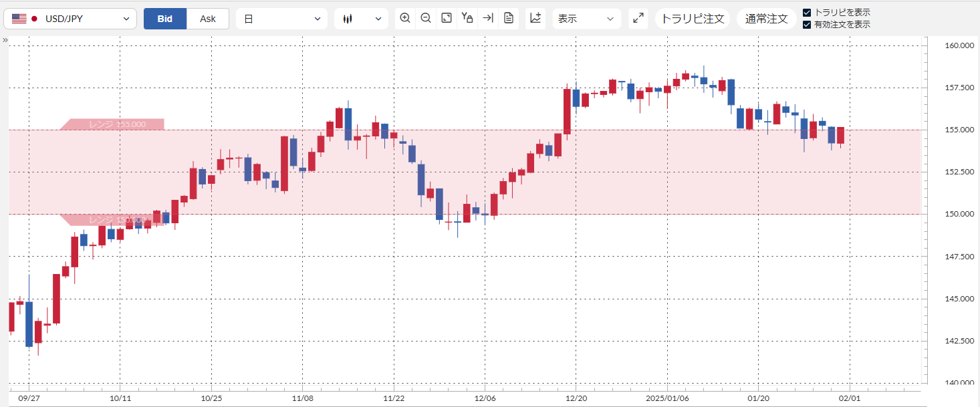This screenshot has width=980, height=407.
Task: Uncheck the トラリピを表示 checkbox
Action: click(x=807, y=13)
